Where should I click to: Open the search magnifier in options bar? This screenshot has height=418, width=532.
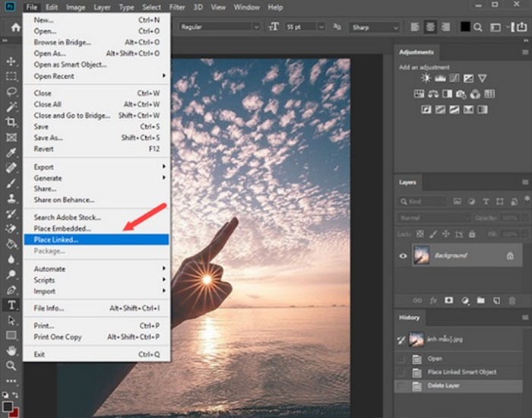point(478,27)
